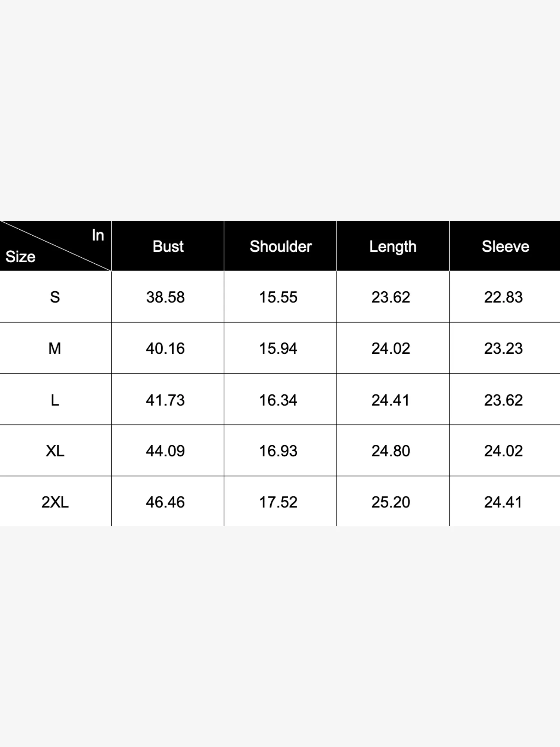This screenshot has height=747, width=560.
Task: Select the XL size row label
Action: (55, 451)
